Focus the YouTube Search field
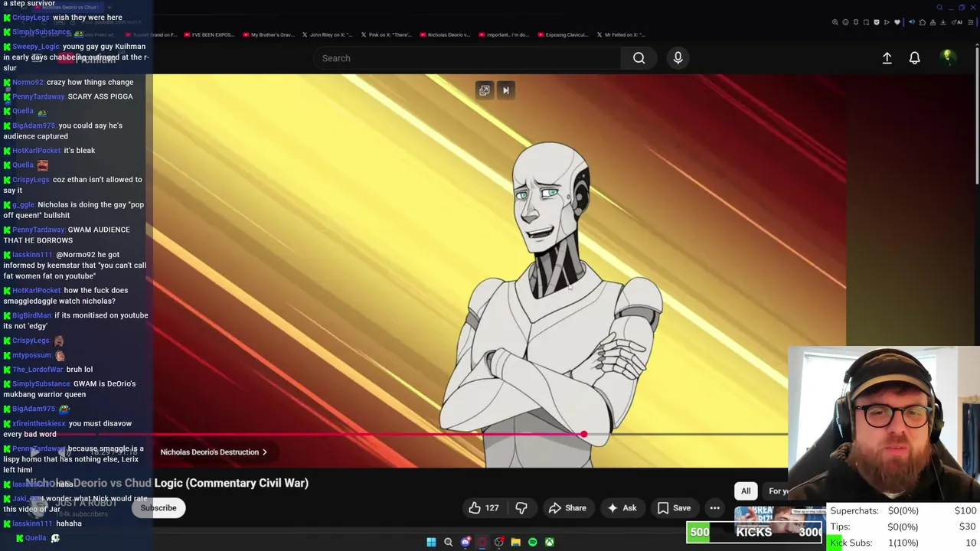Image resolution: width=980 pixels, height=551 pixels. tap(467, 58)
